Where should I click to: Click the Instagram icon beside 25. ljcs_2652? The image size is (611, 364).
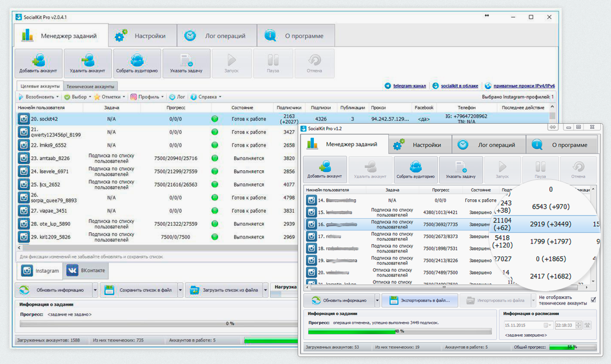click(x=24, y=185)
